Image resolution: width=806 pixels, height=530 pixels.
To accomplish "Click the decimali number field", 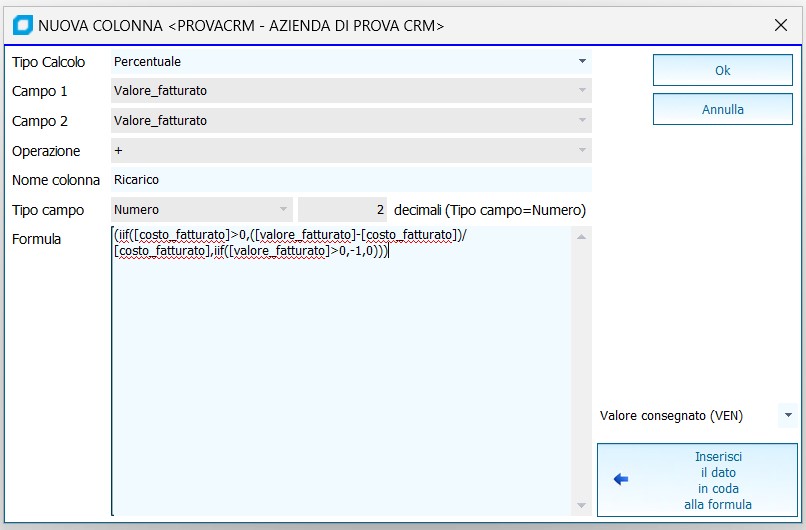I will tap(342, 210).
